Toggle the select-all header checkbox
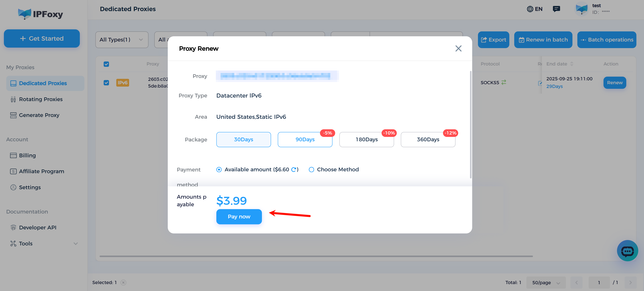This screenshot has height=291, width=644. tap(106, 64)
